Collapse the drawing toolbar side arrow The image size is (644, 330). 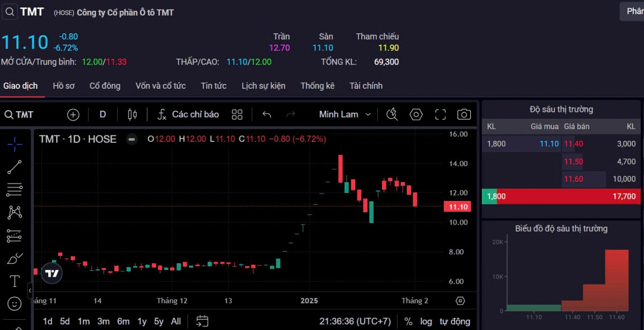pyautogui.click(x=30, y=291)
